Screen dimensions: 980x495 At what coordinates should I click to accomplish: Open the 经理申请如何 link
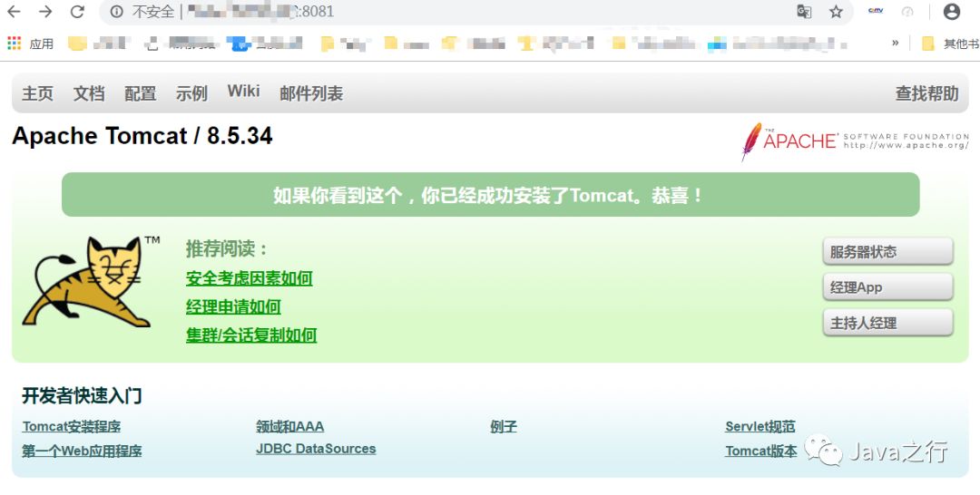pyautogui.click(x=233, y=307)
